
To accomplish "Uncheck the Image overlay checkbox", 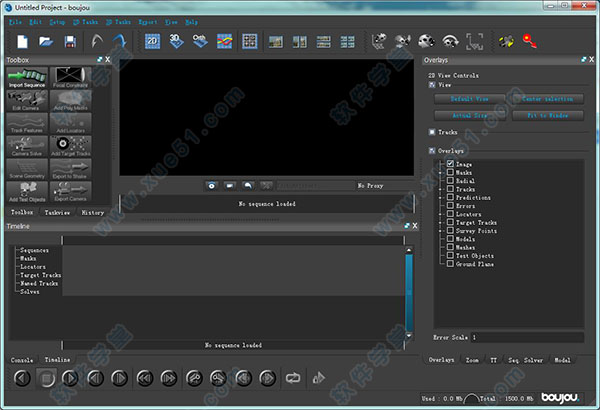I will click(x=450, y=164).
